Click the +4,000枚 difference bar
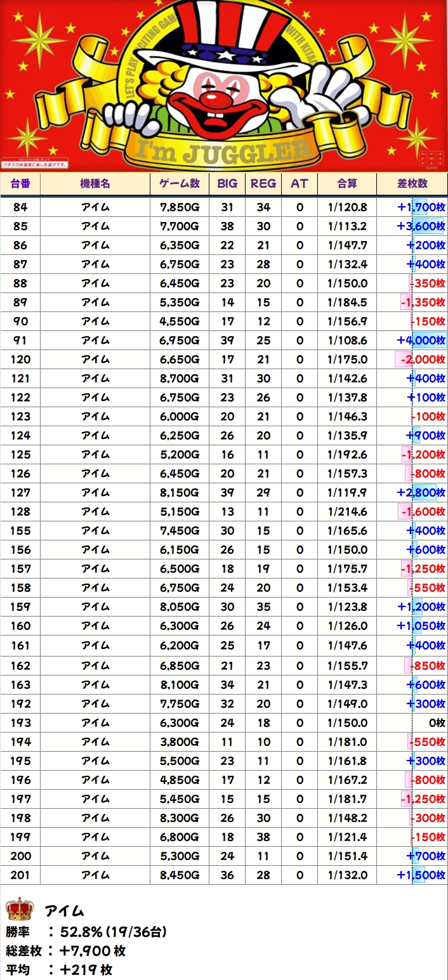 421,341
